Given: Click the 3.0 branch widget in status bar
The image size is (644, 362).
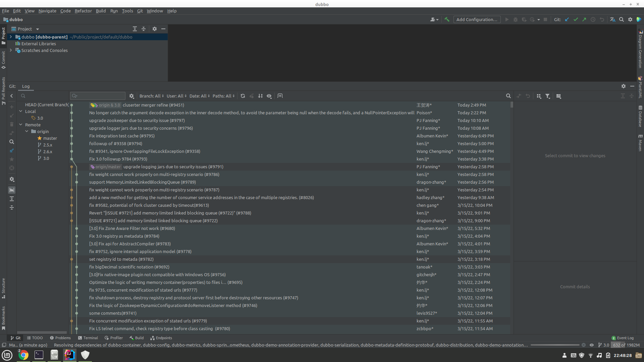Looking at the screenshot, I should tap(603, 345).
